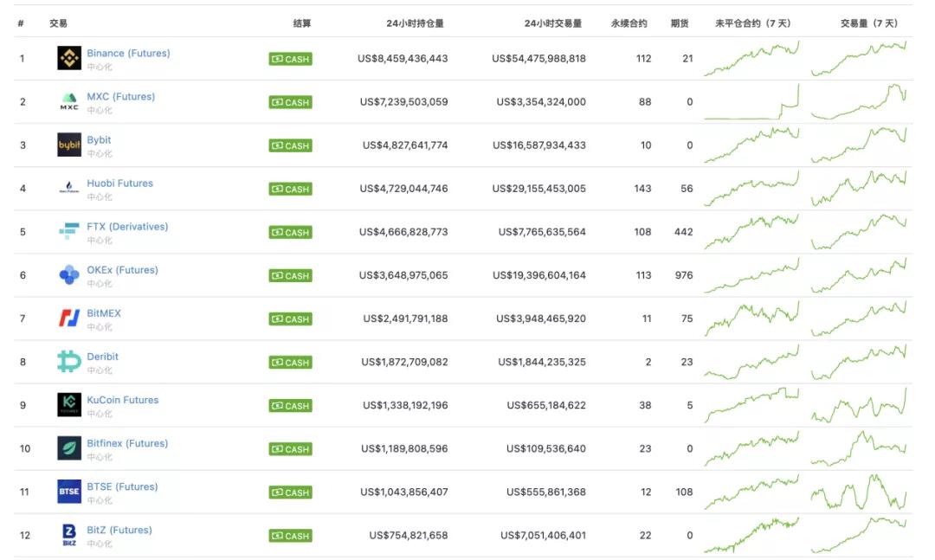View MXC 7-day open interest sparkline
This screenshot has height=560, width=935.
751,102
